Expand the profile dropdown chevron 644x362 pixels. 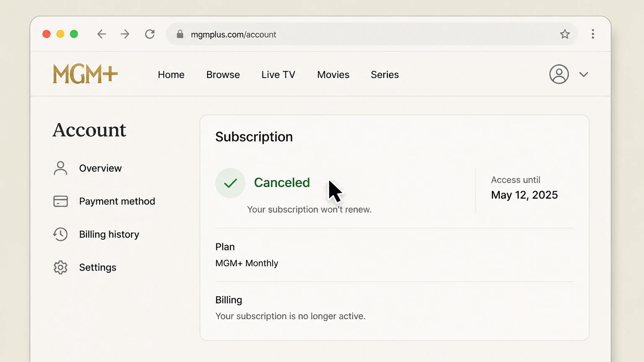584,75
